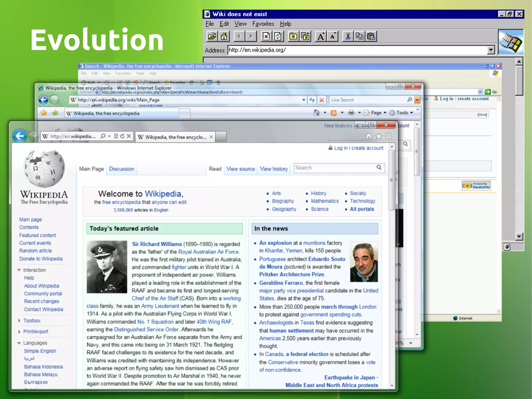Collapse the Interaction sidebar section

point(19,270)
